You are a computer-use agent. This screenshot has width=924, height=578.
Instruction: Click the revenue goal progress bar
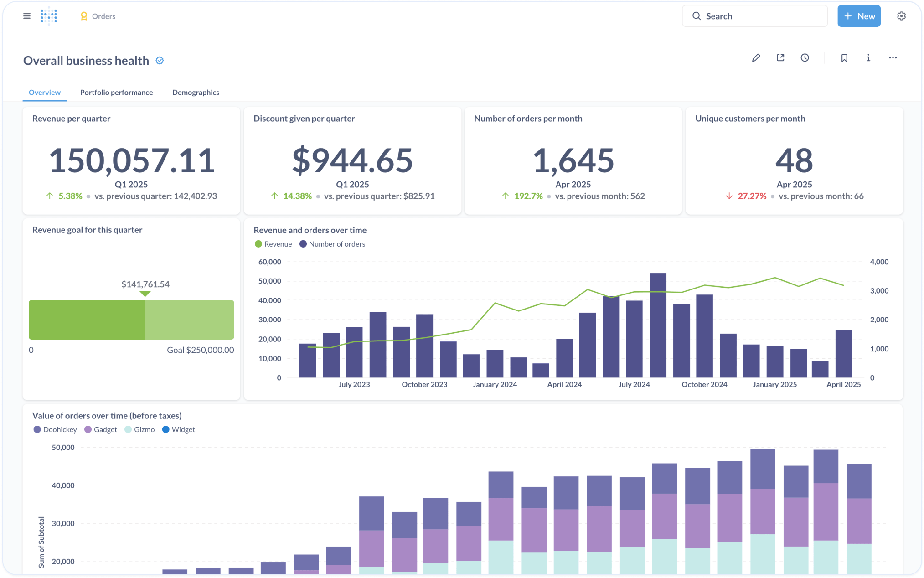coord(131,320)
